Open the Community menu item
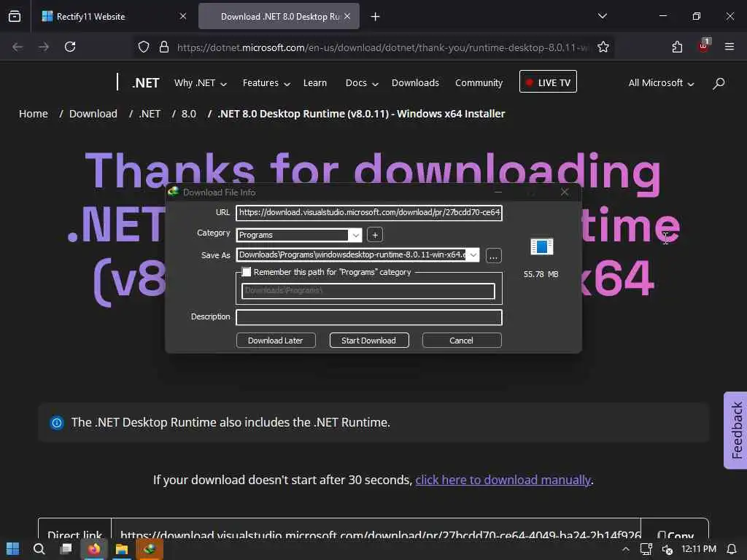Image resolution: width=747 pixels, height=560 pixels. 479,83
